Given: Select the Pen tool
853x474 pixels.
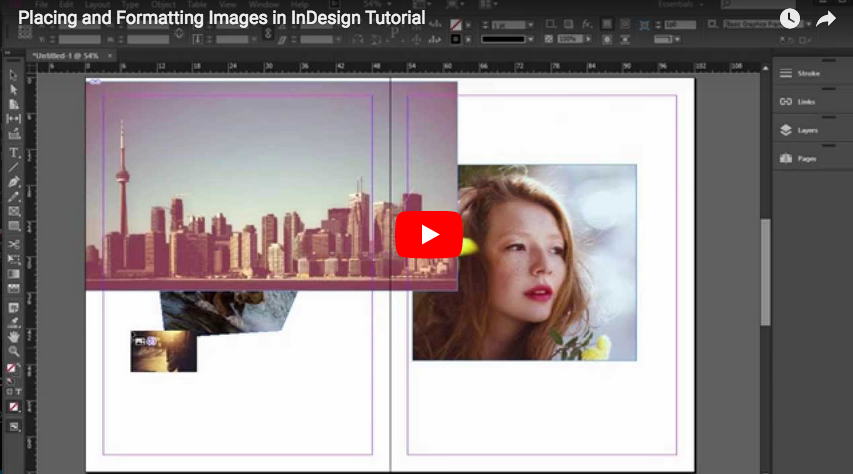Looking at the screenshot, I should 14,182.
